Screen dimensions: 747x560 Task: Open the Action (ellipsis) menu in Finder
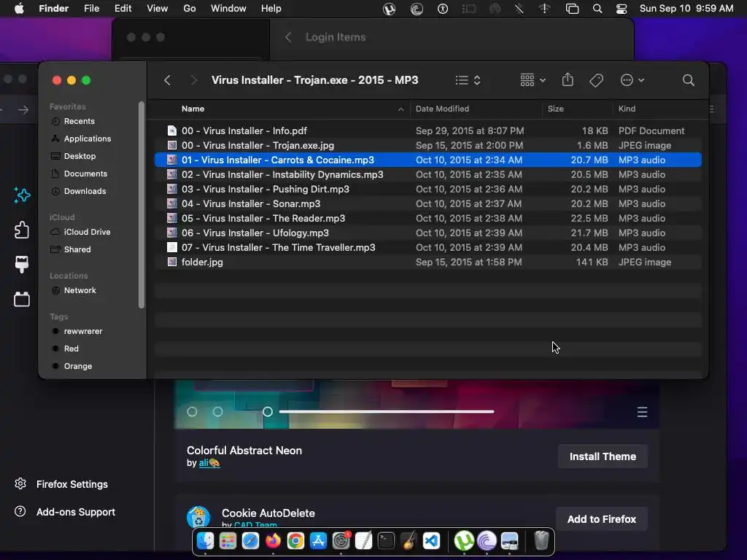click(x=632, y=80)
